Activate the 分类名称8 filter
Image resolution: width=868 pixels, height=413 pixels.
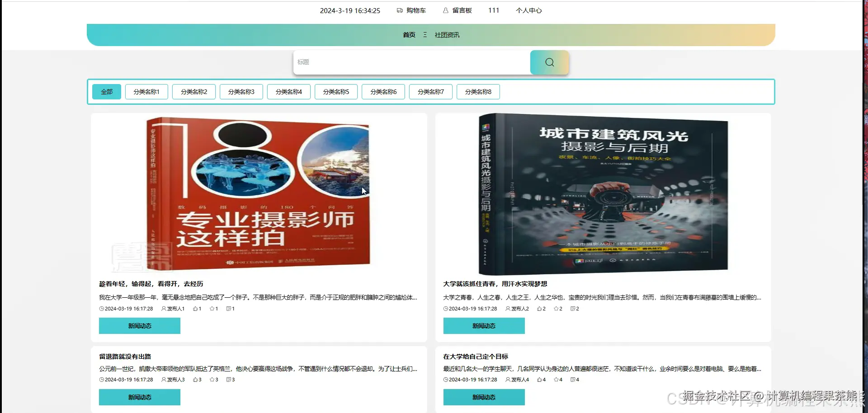pos(478,91)
